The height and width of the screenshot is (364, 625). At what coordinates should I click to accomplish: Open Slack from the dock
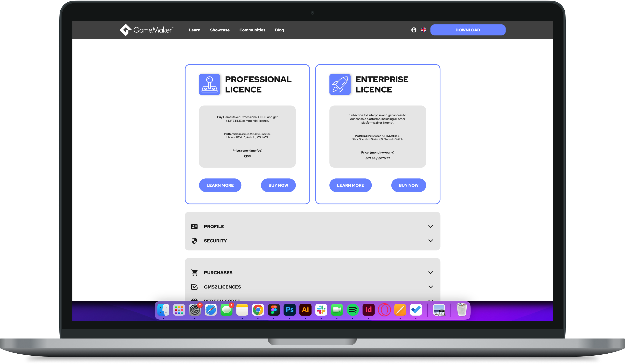(321, 310)
